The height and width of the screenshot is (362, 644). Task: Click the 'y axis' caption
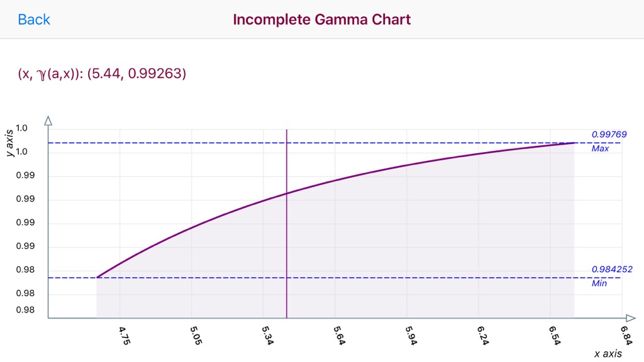(9, 143)
